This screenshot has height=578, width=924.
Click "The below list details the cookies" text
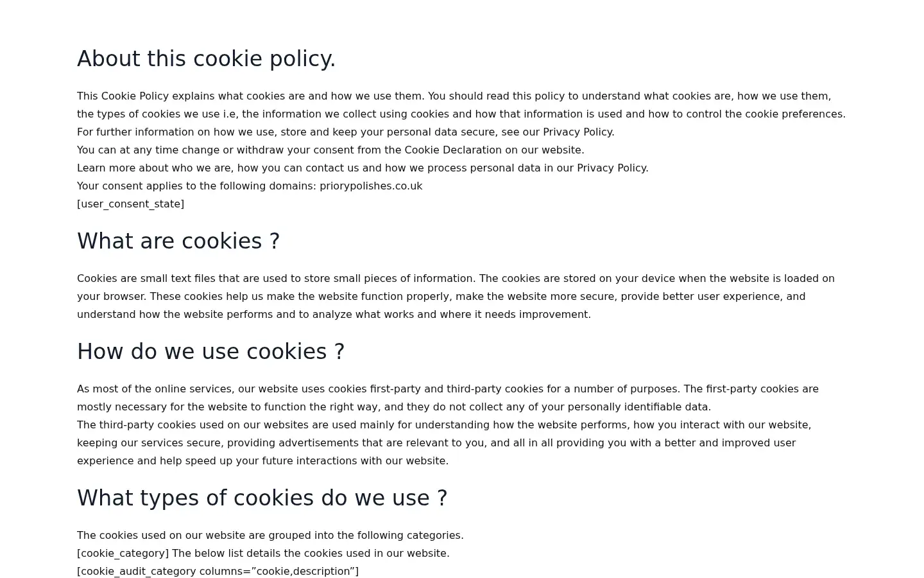tap(311, 553)
